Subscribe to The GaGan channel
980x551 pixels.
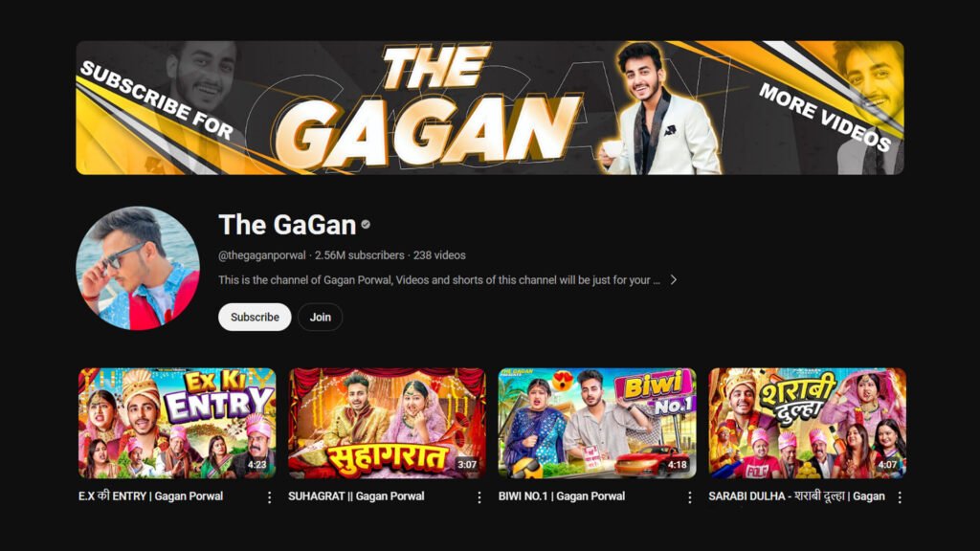point(255,317)
